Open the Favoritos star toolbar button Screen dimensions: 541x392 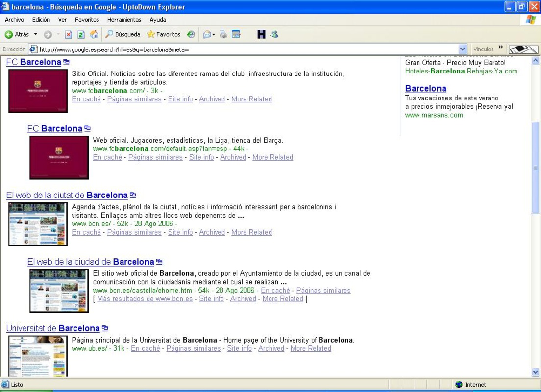point(164,34)
